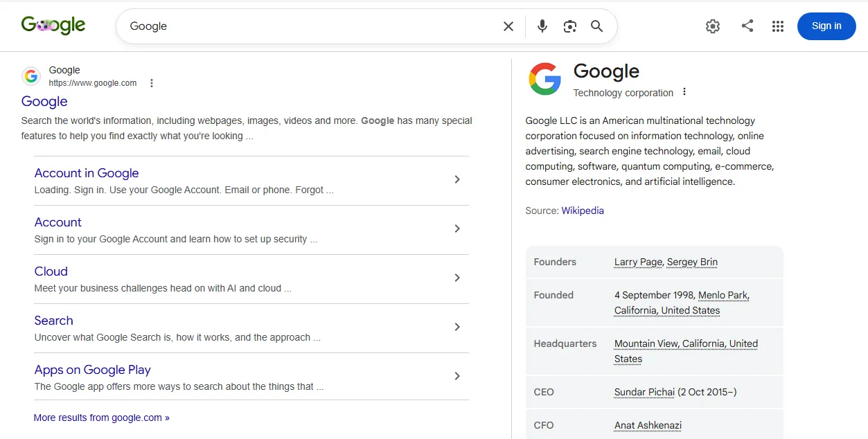868x439 pixels.
Task: Open search by image camera icon
Action: coord(570,26)
